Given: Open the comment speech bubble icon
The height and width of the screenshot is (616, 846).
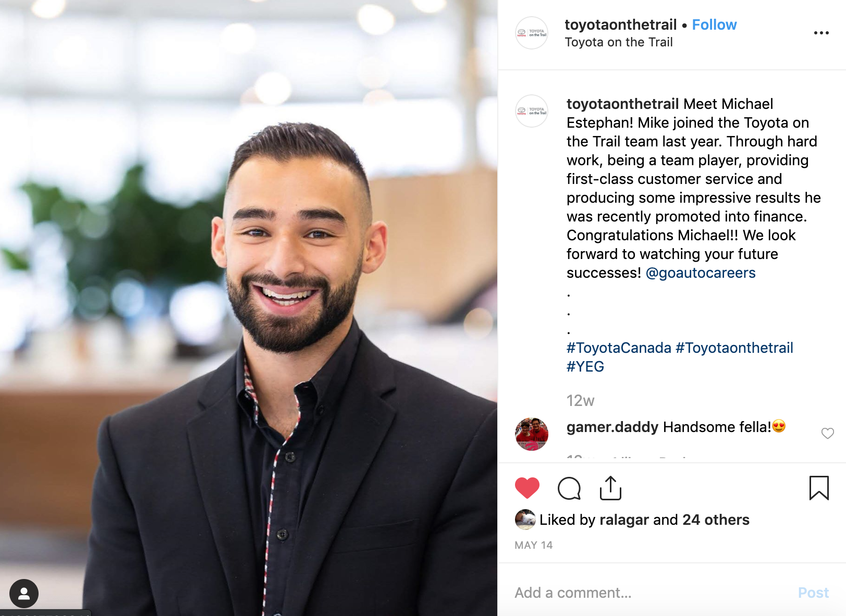Looking at the screenshot, I should pyautogui.click(x=569, y=488).
